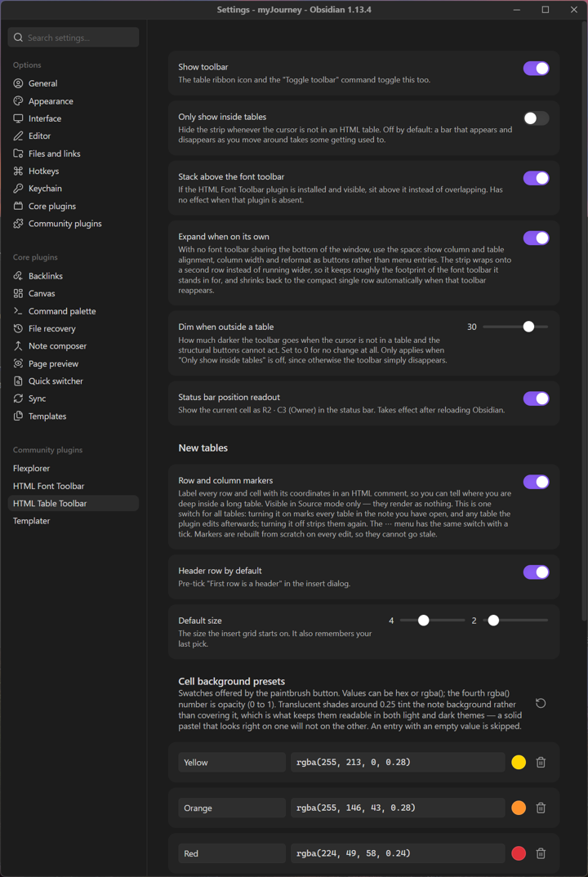Click the Note composer merge icon
The height and width of the screenshot is (877, 588).
coord(19,346)
